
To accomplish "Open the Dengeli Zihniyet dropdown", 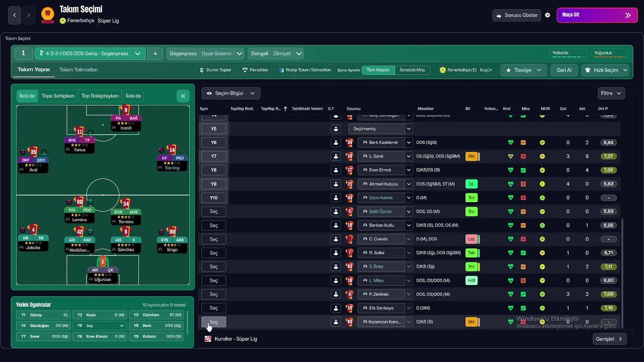I will 276,53.
